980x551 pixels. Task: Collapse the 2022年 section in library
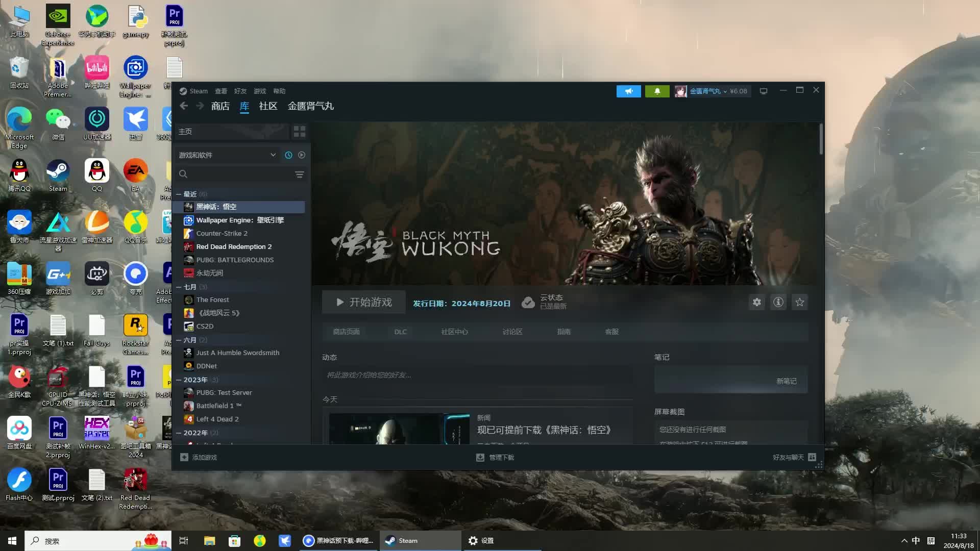(x=179, y=433)
